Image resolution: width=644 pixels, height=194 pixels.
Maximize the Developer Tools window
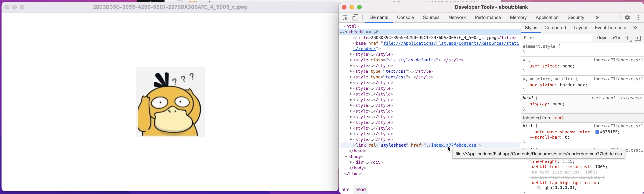click(359, 7)
